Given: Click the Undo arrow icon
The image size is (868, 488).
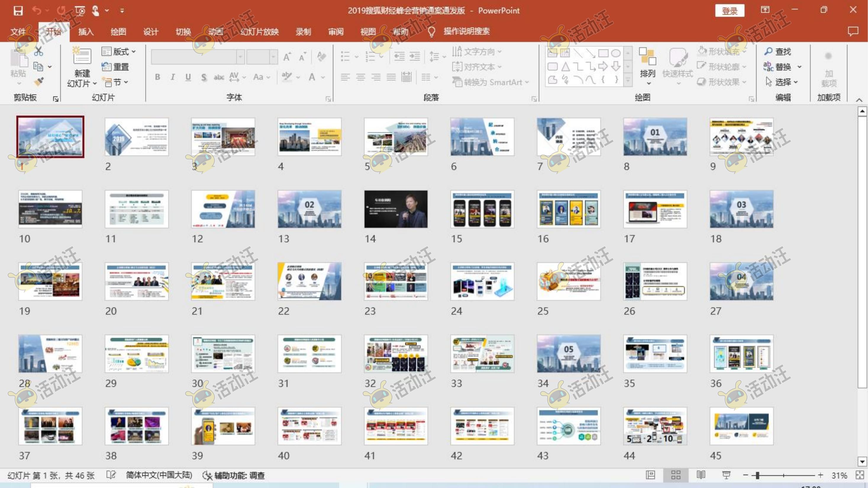Looking at the screenshot, I should click(x=37, y=11).
